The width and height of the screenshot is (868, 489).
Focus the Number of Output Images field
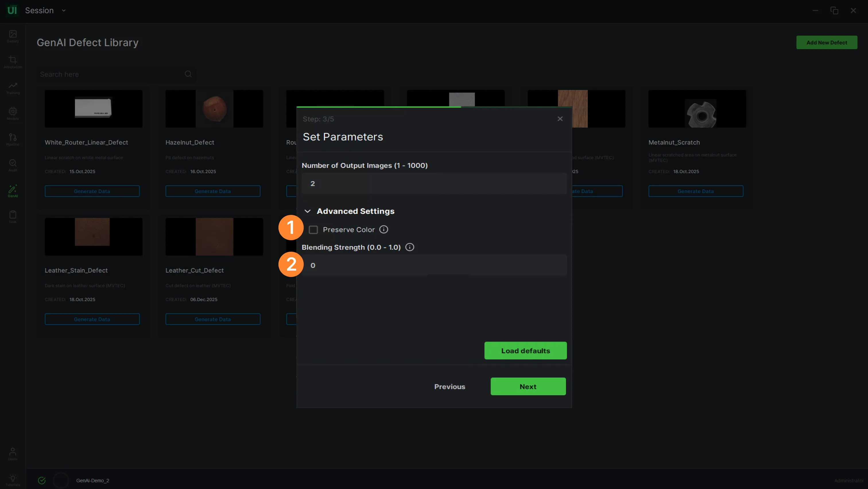pyautogui.click(x=434, y=184)
